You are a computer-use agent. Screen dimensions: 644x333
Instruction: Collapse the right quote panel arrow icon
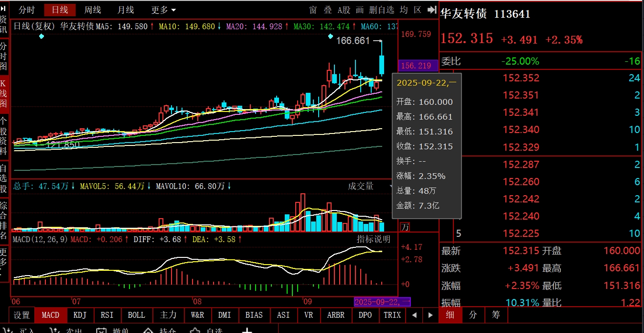[432, 10]
